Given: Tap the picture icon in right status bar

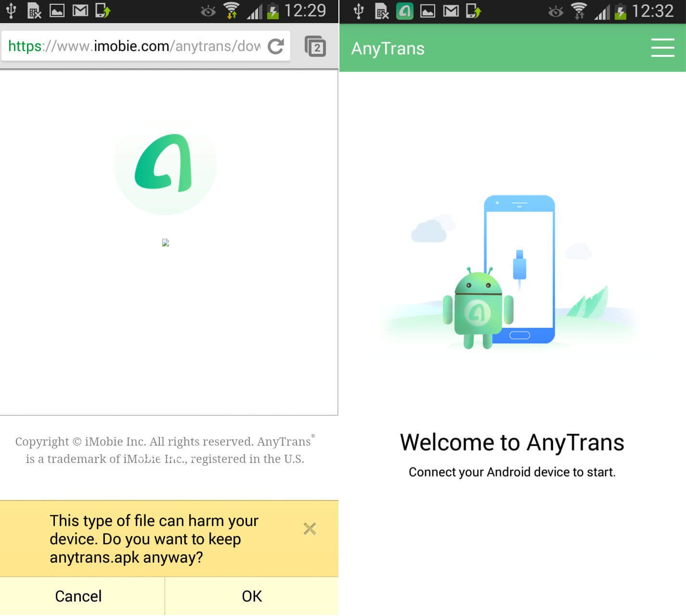Looking at the screenshot, I should 428,11.
